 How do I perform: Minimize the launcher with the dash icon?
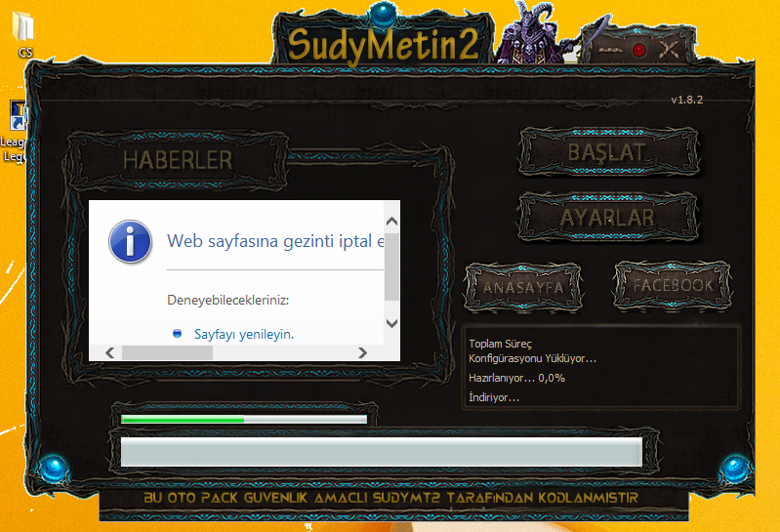(x=610, y=51)
